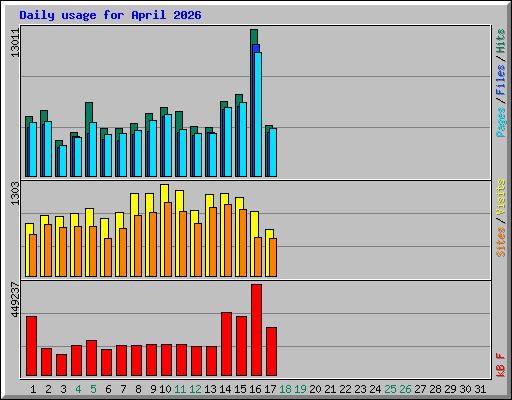The image size is (512, 400).
Task: Click the cyan pages bar for day 15
Action: tap(243, 139)
